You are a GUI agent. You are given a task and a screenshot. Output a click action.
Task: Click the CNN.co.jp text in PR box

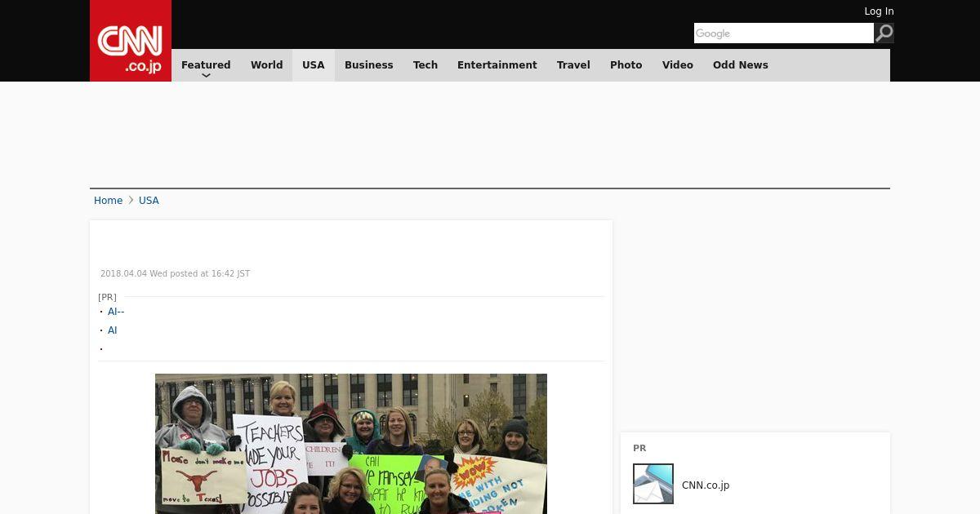coord(706,485)
